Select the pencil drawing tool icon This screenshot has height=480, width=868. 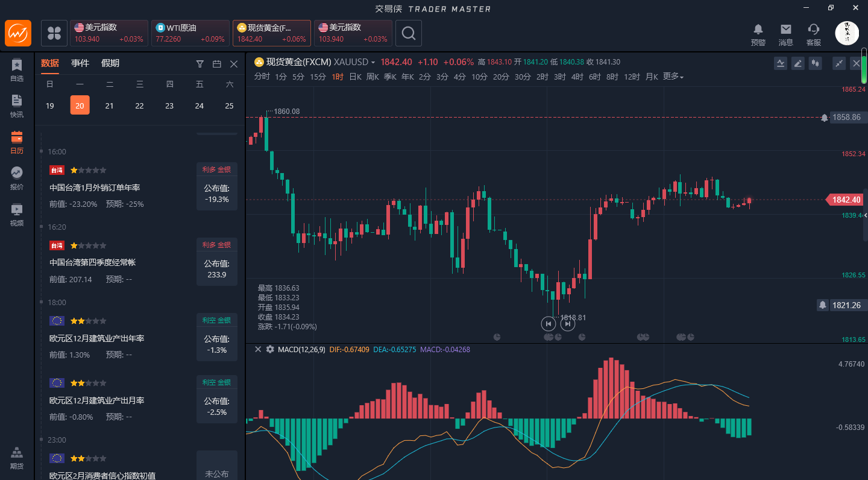798,63
